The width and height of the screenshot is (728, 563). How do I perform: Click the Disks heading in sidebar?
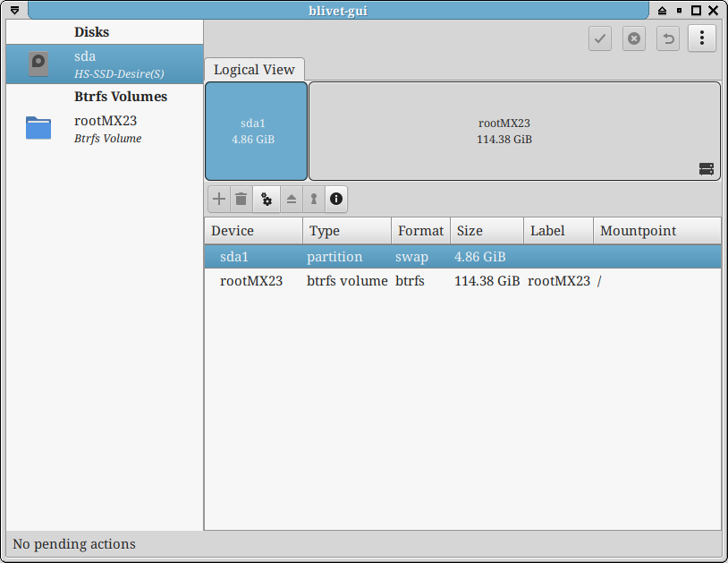click(x=91, y=32)
